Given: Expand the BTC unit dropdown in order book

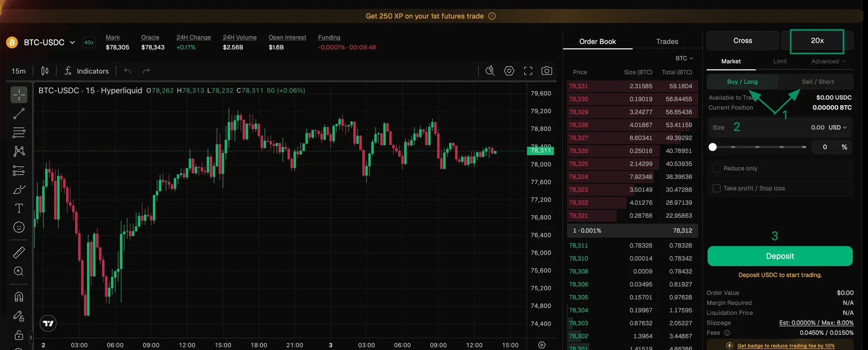Looking at the screenshot, I should (x=684, y=58).
